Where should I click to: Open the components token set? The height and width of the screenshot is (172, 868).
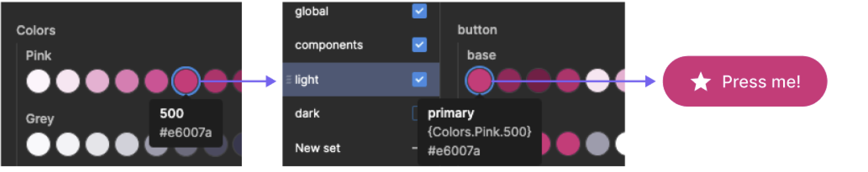click(x=329, y=45)
